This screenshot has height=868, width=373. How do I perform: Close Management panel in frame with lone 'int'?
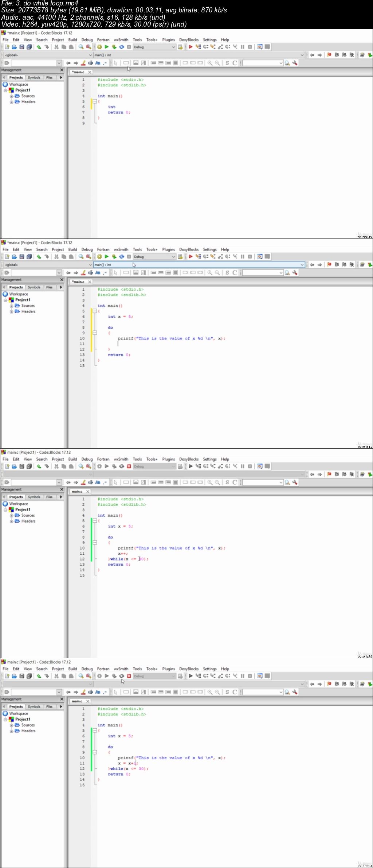pyautogui.click(x=62, y=70)
